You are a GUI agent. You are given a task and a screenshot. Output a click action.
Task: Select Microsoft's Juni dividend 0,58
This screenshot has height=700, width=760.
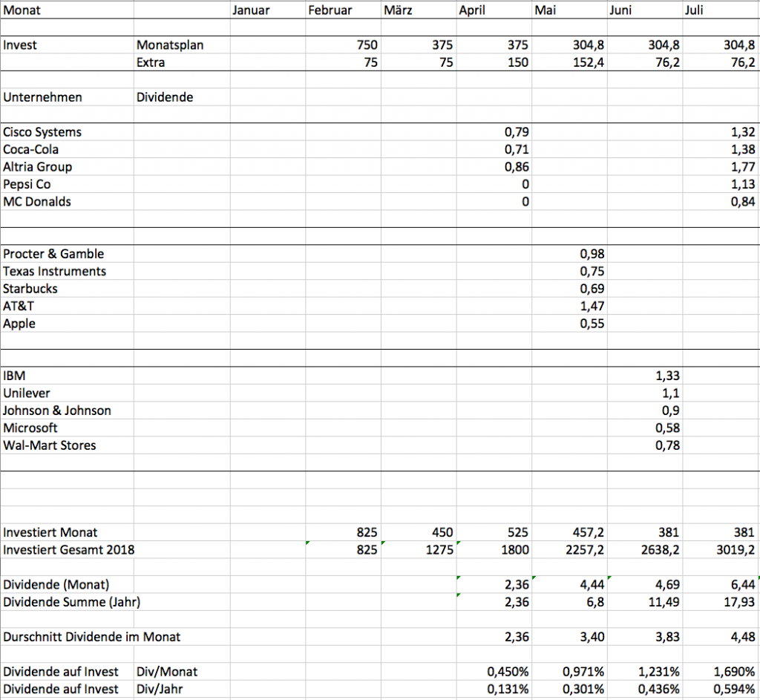pyautogui.click(x=667, y=428)
